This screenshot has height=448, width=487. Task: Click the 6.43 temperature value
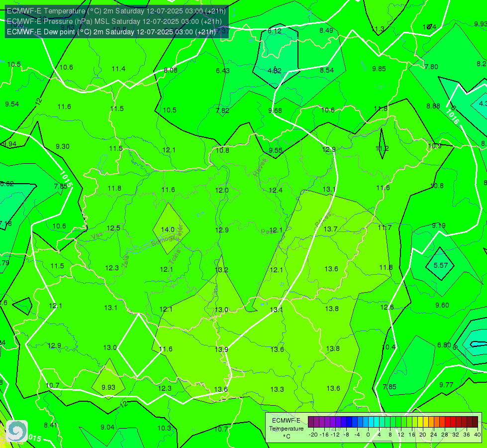(223, 71)
